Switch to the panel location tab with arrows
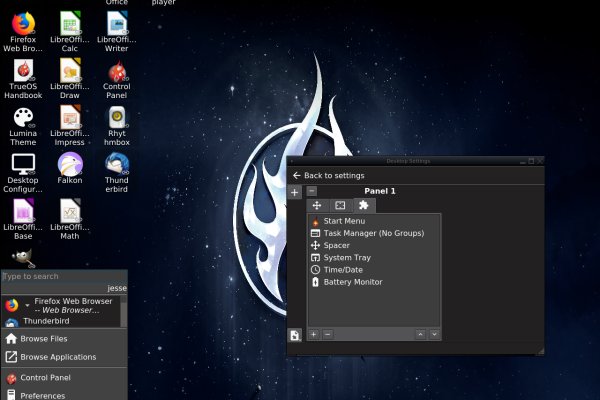The width and height of the screenshot is (600, 400). [x=317, y=205]
